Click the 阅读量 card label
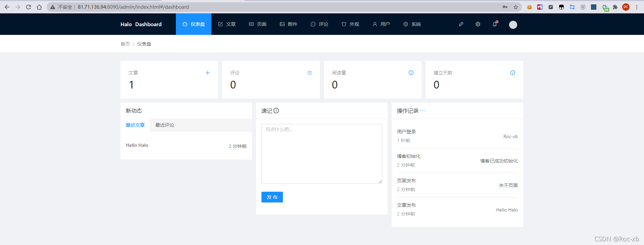644x245 pixels. [339, 73]
